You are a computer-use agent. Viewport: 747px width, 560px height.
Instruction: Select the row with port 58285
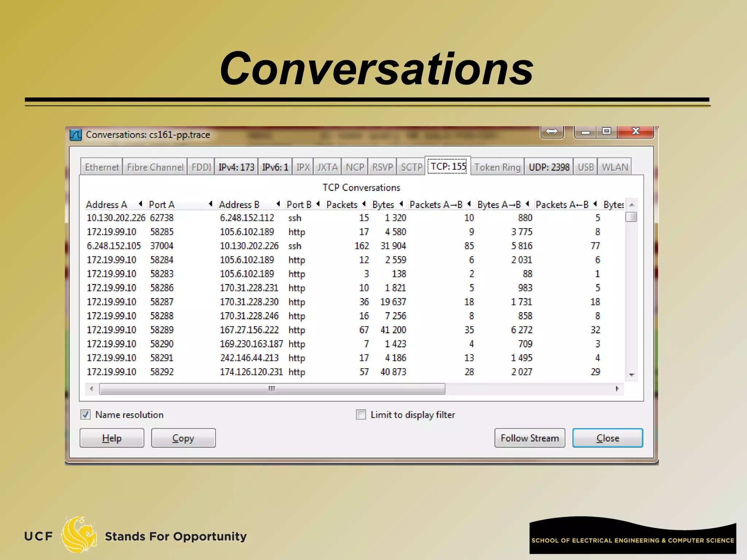click(355, 232)
